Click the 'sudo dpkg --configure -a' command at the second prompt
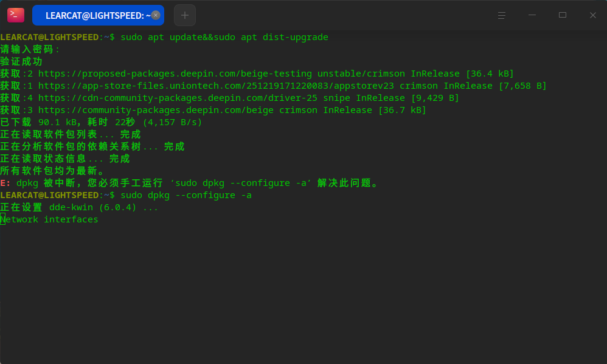Viewport: 607px width, 364px height. (186, 195)
